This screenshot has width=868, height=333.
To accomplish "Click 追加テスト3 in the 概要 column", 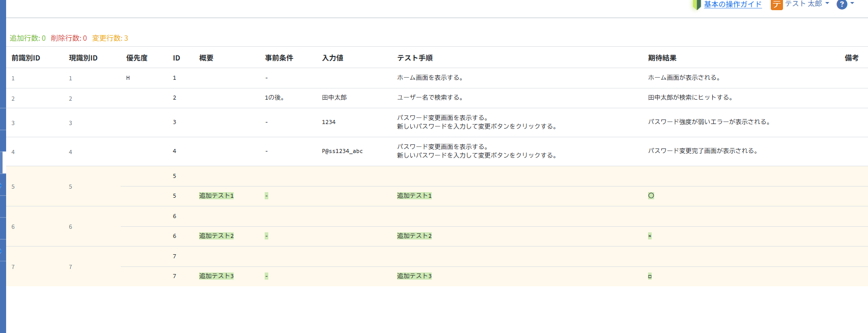I will point(216,276).
